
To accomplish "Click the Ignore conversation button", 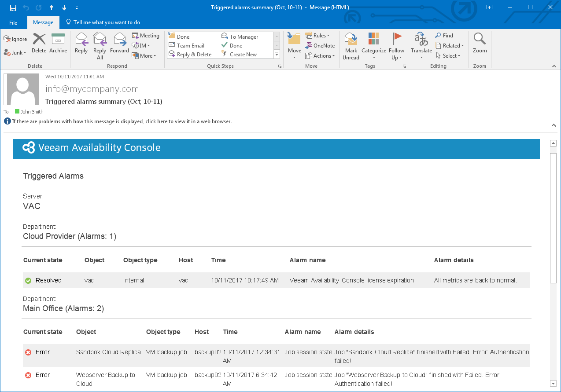I will click(x=16, y=39).
